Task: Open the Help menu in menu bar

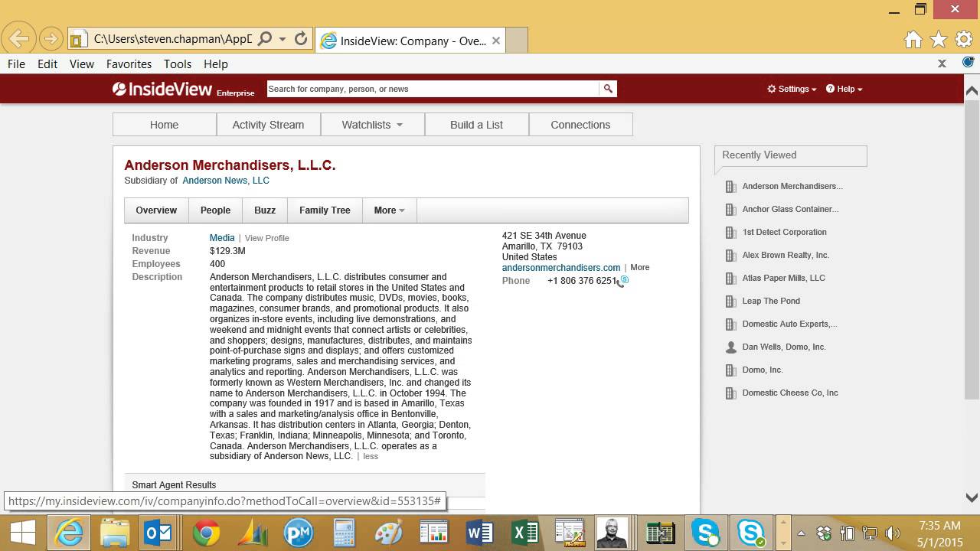Action: pyautogui.click(x=216, y=64)
